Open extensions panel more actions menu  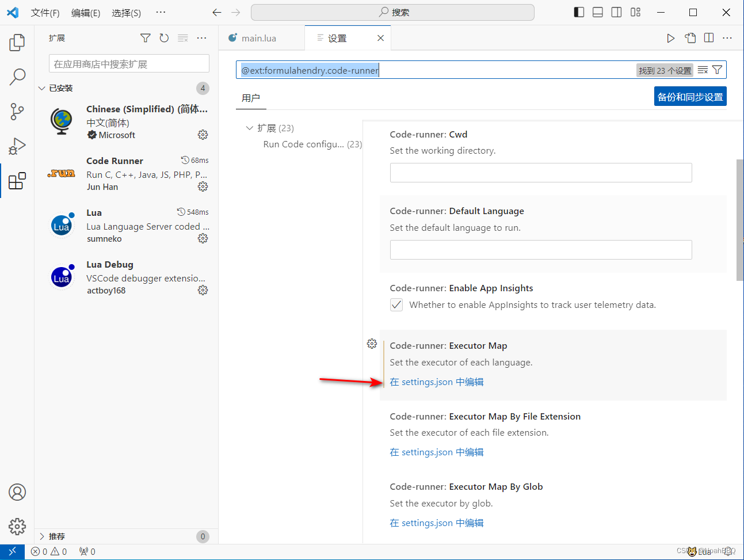201,38
